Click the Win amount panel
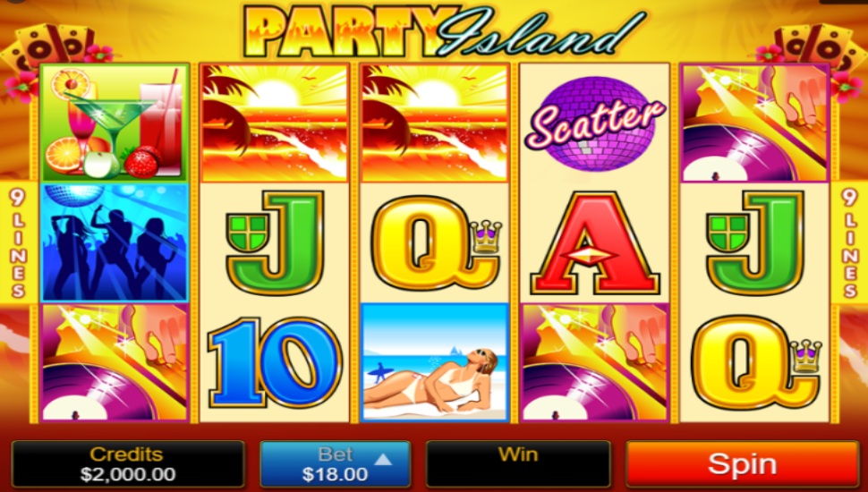 517,463
